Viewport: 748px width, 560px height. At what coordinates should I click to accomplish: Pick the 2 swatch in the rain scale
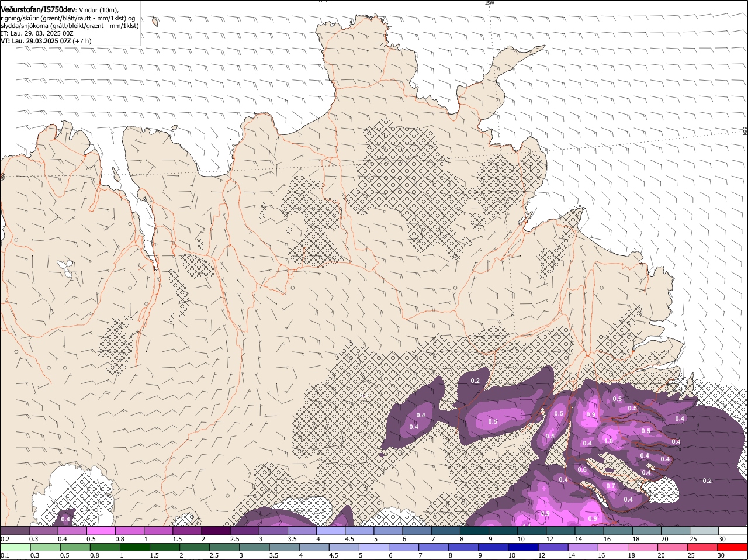pyautogui.click(x=195, y=547)
